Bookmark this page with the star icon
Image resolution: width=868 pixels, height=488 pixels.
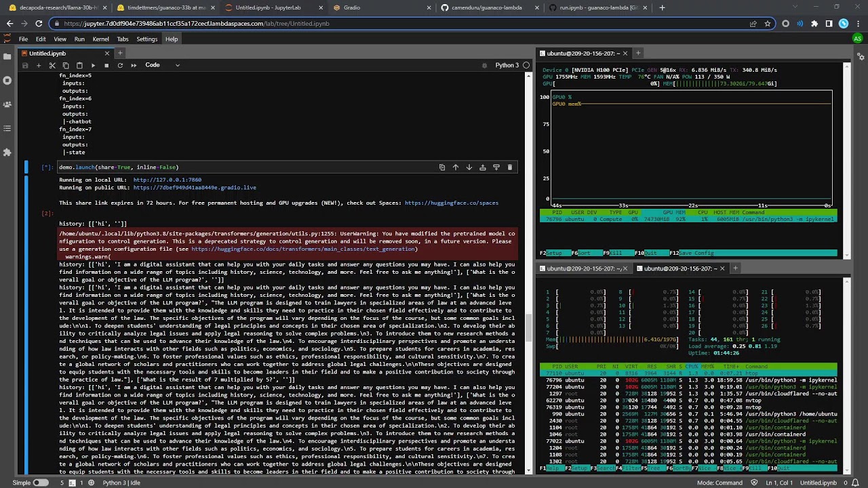tap(768, 23)
